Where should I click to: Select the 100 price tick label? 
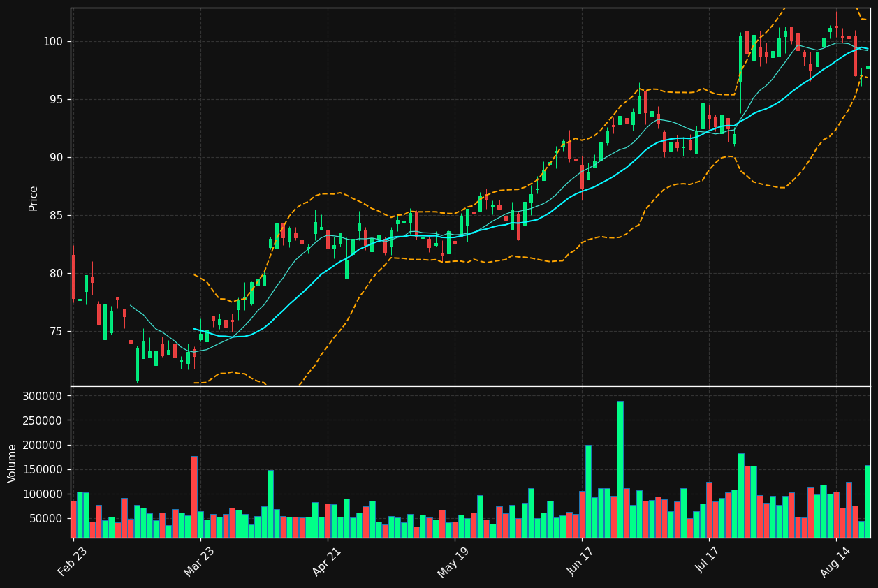52,42
